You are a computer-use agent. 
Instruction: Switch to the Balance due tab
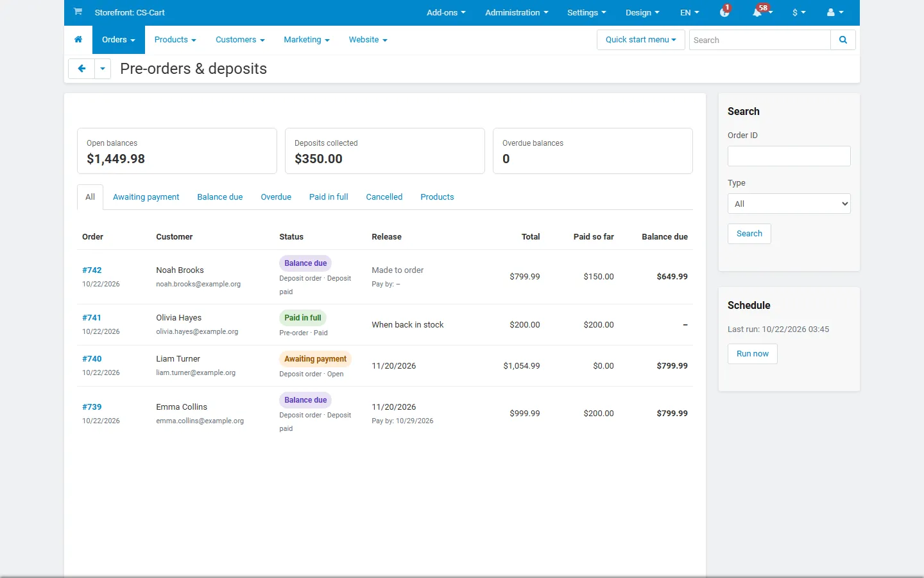[219, 197]
